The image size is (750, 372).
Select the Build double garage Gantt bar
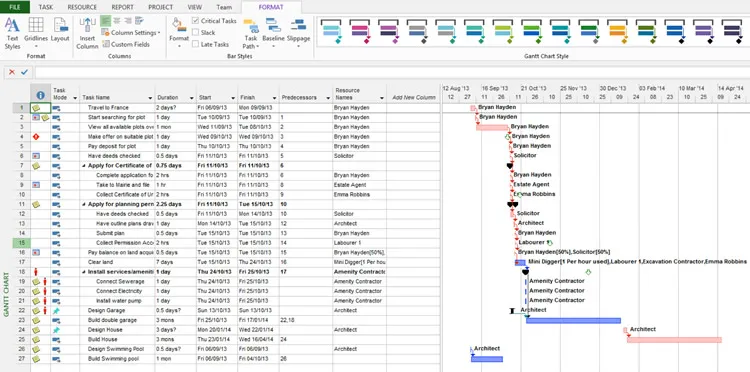[573, 320]
